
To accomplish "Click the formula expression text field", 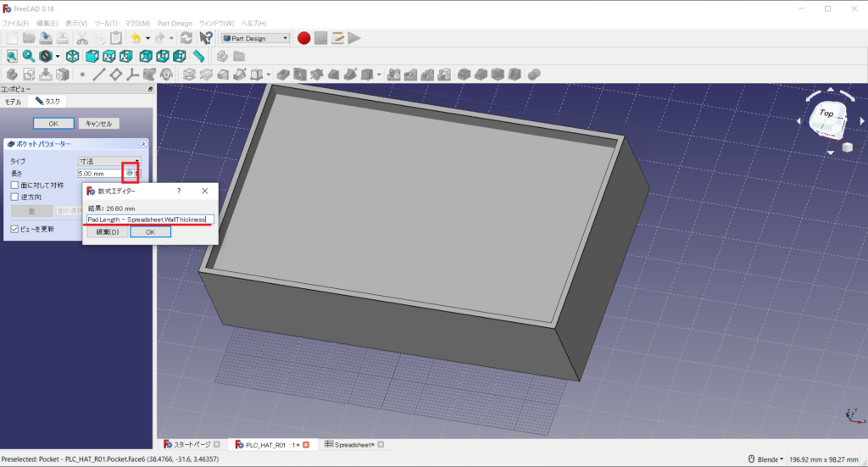I will pyautogui.click(x=150, y=219).
